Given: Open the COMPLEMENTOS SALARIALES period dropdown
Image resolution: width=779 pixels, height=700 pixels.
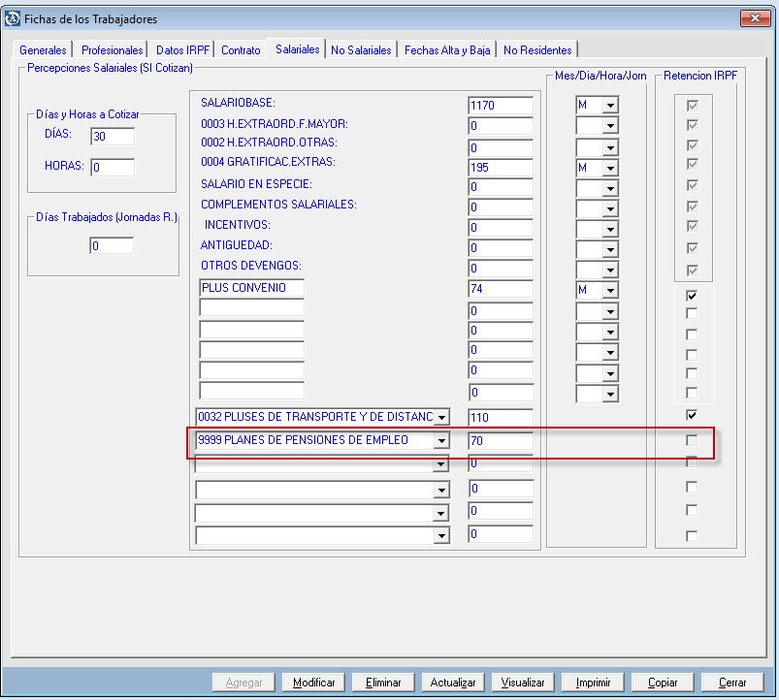Looking at the screenshot, I should coord(610,208).
